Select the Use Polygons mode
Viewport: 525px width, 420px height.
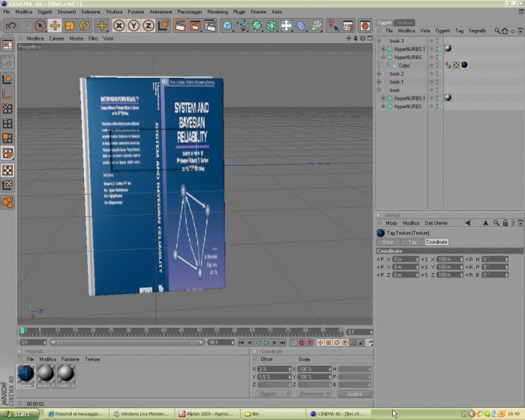7,138
